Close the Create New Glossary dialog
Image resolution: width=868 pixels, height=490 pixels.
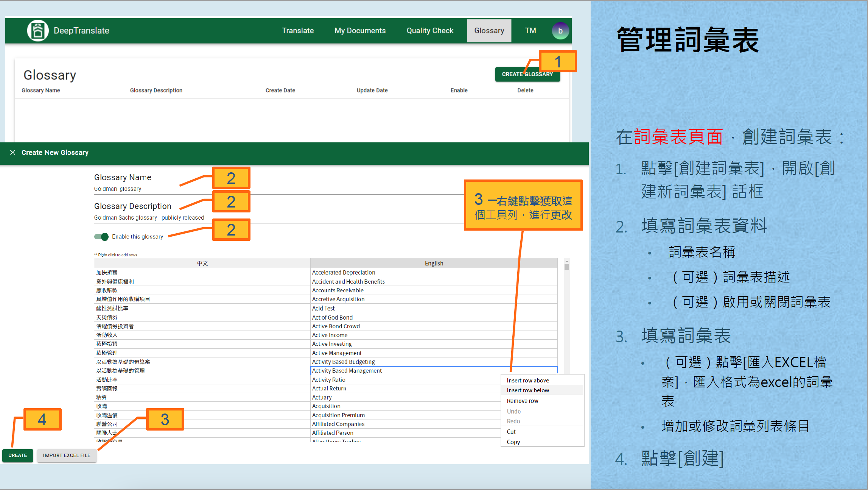click(x=12, y=152)
